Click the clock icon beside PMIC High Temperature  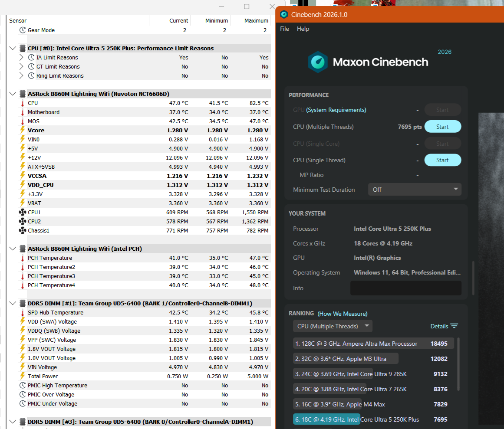[x=23, y=385]
